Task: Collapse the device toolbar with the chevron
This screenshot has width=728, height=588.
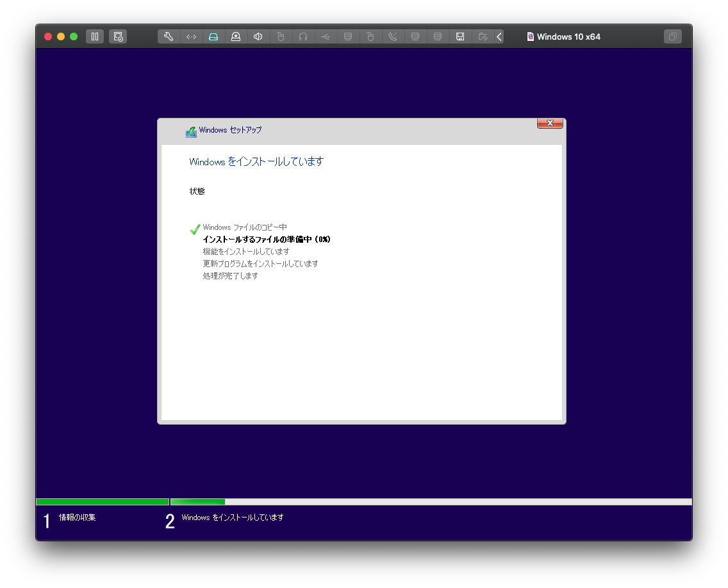Action: pos(499,37)
